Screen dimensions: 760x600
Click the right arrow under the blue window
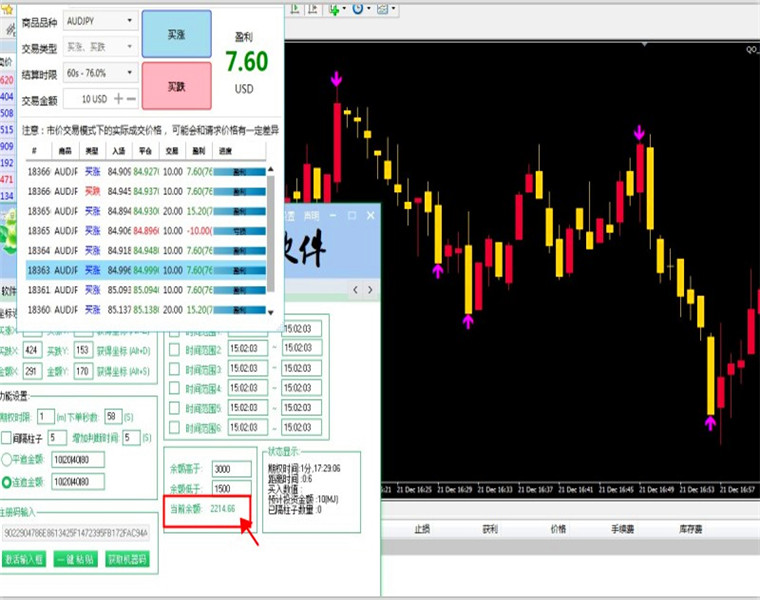coord(370,290)
